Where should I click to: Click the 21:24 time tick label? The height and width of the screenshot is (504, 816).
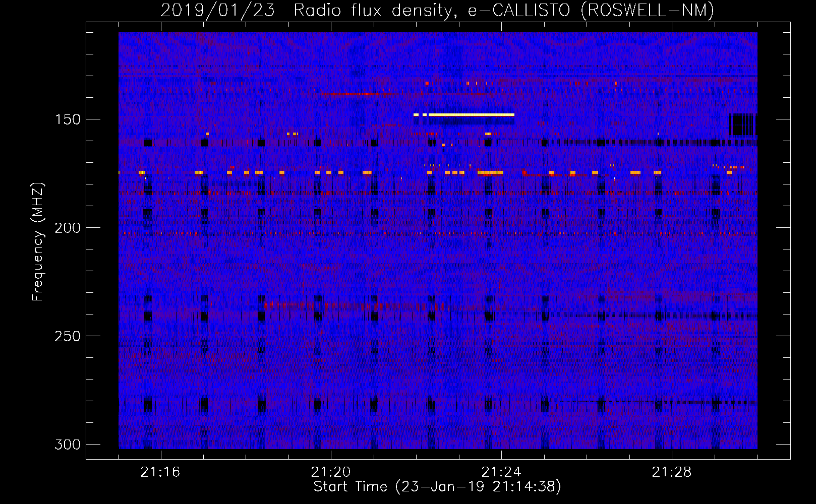tap(501, 472)
